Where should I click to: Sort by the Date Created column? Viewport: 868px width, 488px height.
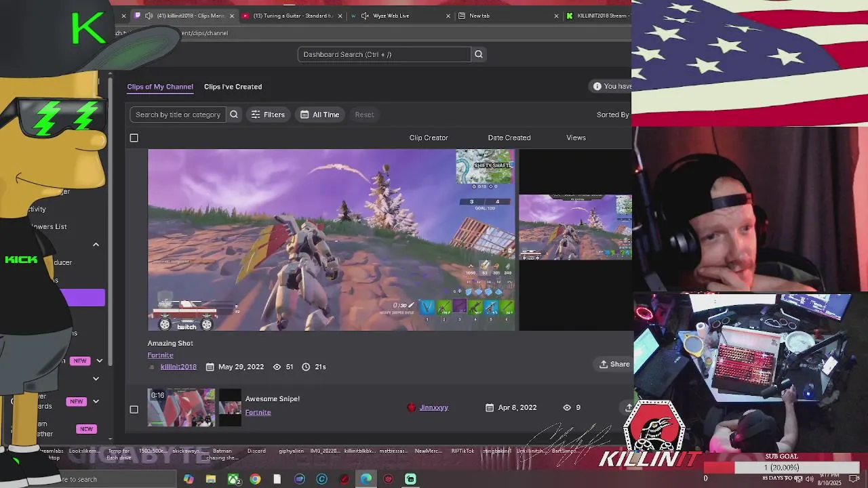tap(509, 138)
